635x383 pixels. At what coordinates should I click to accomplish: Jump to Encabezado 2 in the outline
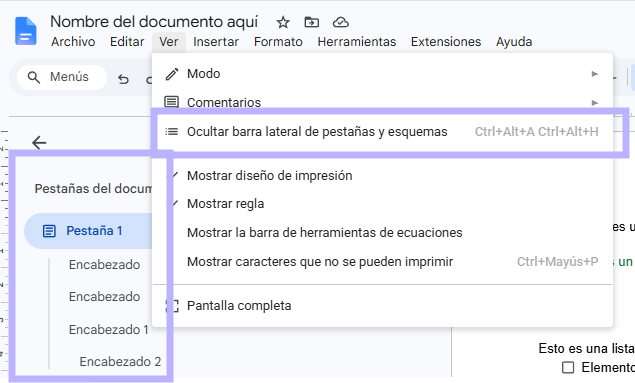coord(120,362)
